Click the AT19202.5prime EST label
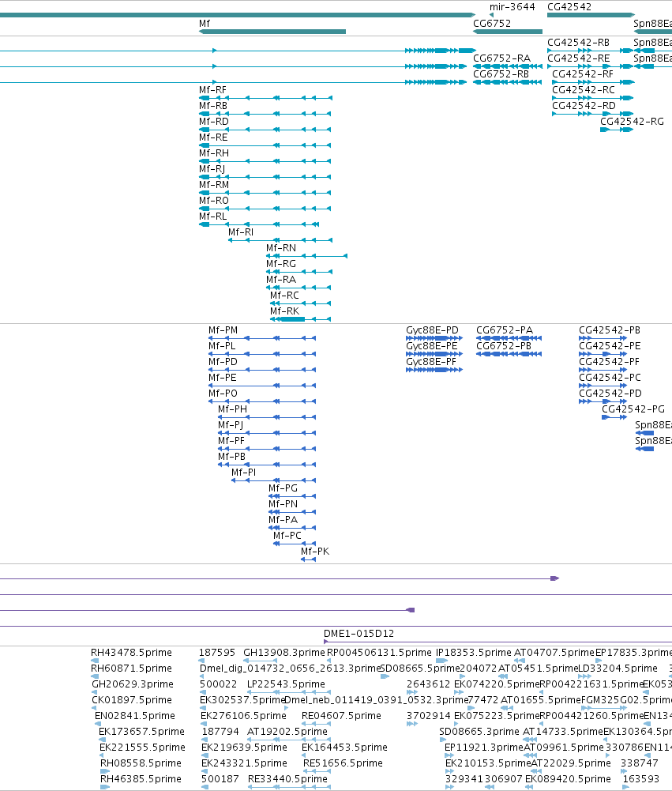 [x=287, y=732]
